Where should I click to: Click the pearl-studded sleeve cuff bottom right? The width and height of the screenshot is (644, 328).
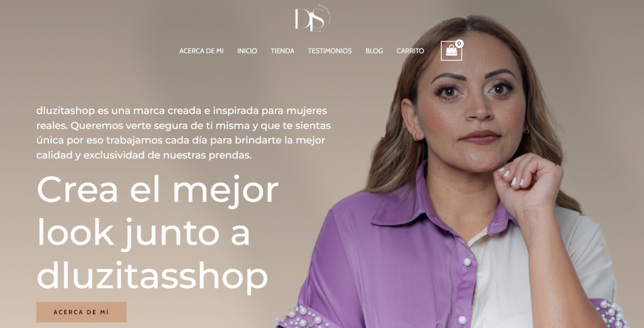pos(611,313)
